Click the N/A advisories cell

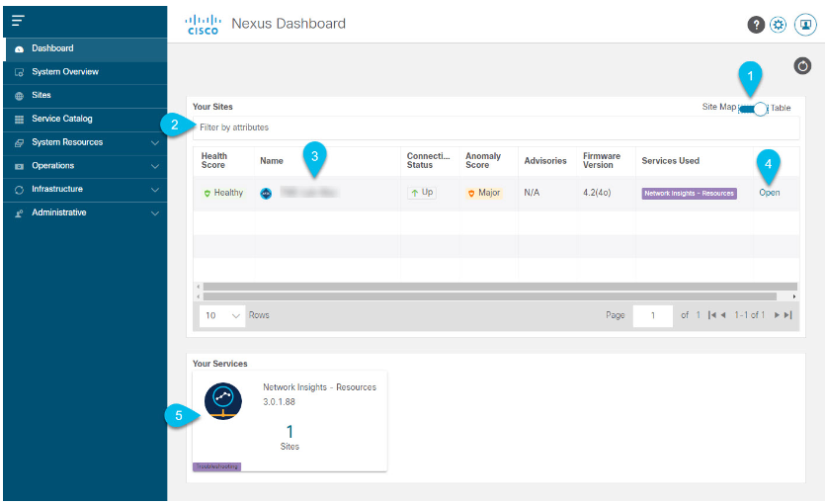coord(532,193)
